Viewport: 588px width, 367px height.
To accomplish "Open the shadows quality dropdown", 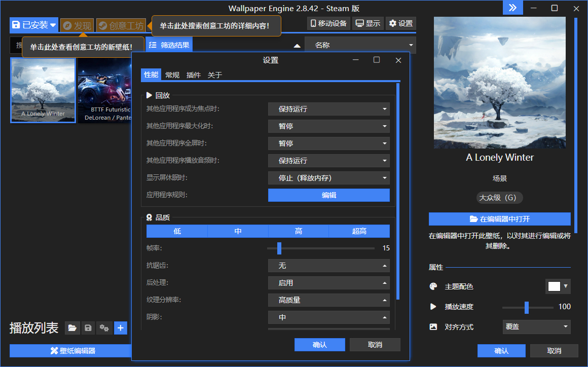I will (x=329, y=317).
